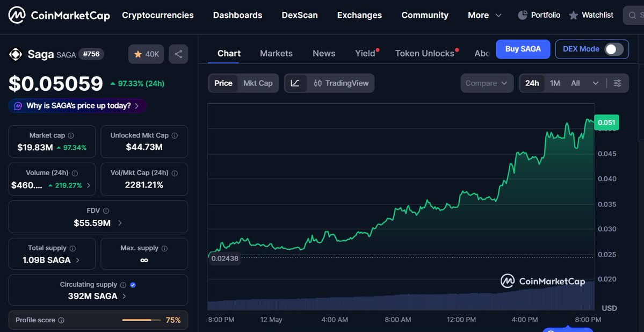This screenshot has height=332, width=644.
Task: Click Total supply info icon
Action: pyautogui.click(x=73, y=249)
